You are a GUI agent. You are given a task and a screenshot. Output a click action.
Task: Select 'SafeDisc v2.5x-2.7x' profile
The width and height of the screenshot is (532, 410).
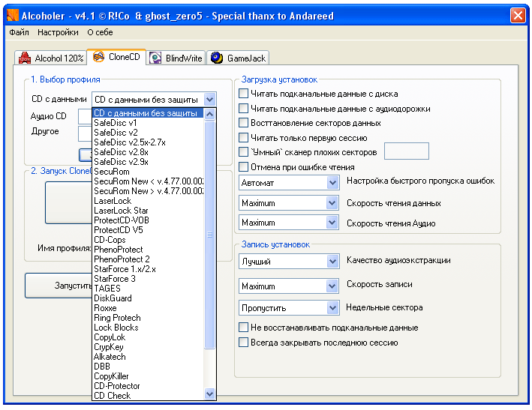tap(149, 142)
